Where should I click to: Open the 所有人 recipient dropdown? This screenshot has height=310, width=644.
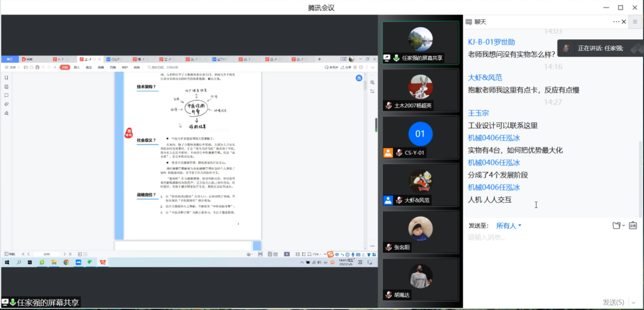[x=509, y=225]
